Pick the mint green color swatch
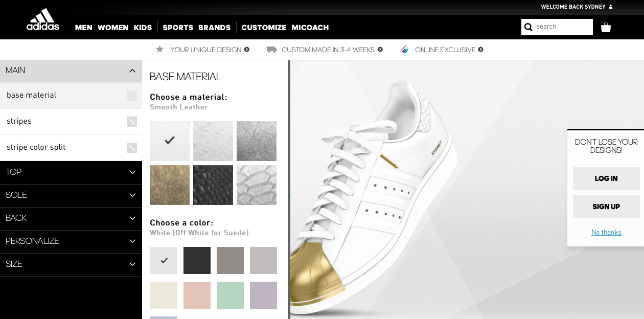The height and width of the screenshot is (319, 644). click(230, 295)
